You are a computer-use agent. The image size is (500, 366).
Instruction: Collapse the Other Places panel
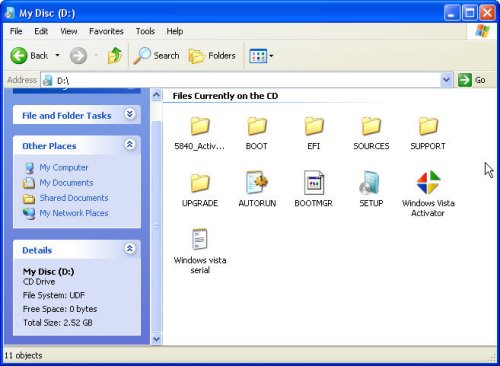[x=130, y=144]
